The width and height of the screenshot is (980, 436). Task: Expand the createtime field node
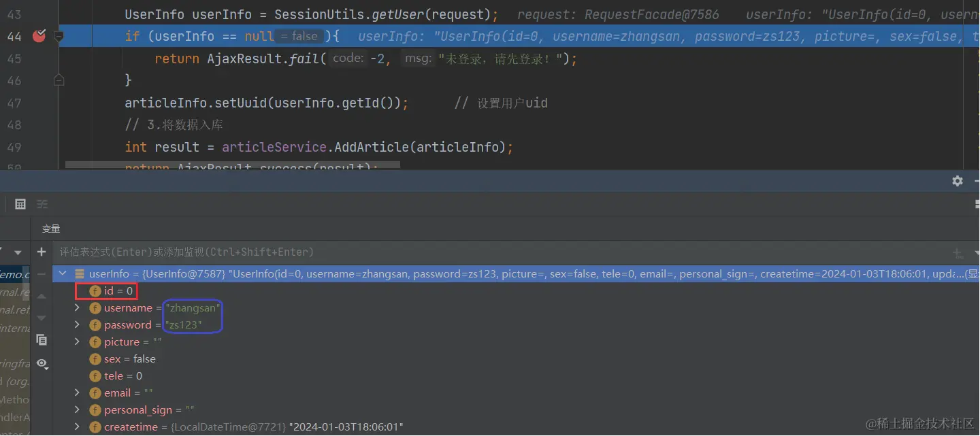pyautogui.click(x=77, y=427)
